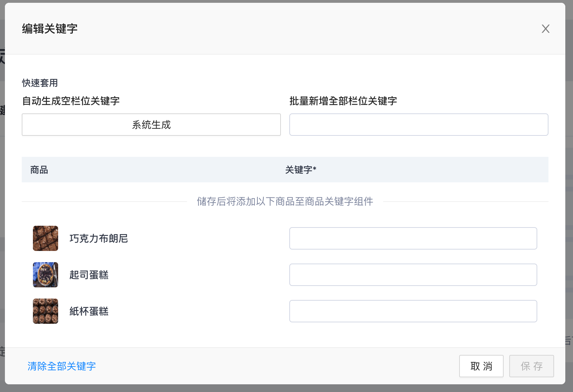This screenshot has height=392, width=573.
Task: Click the 紙杯蛋糕 product thumbnail
Action: [x=46, y=311]
